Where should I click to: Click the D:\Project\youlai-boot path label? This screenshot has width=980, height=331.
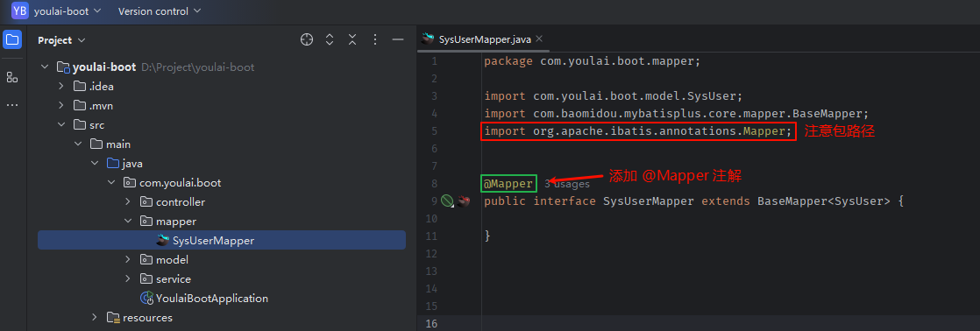(197, 67)
